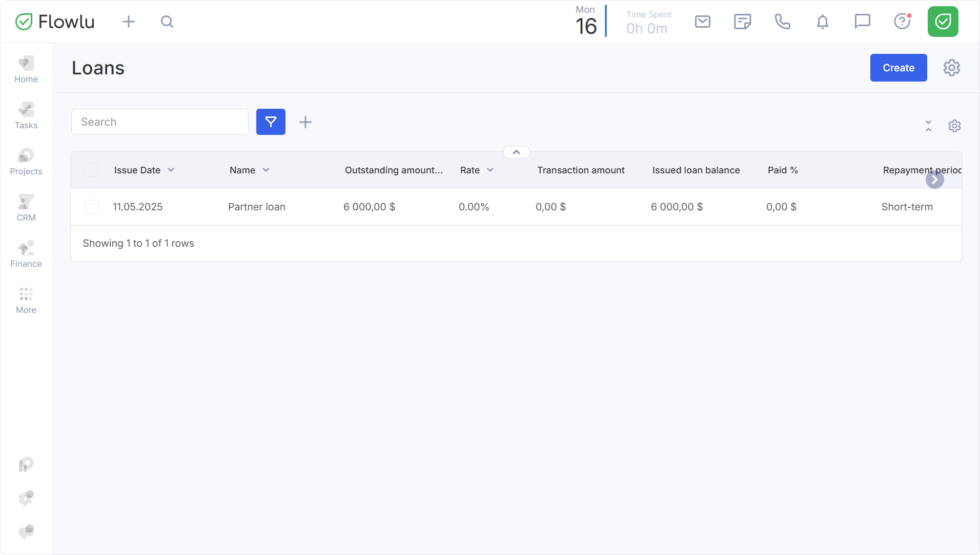Open notifications bell

[x=822, y=22]
